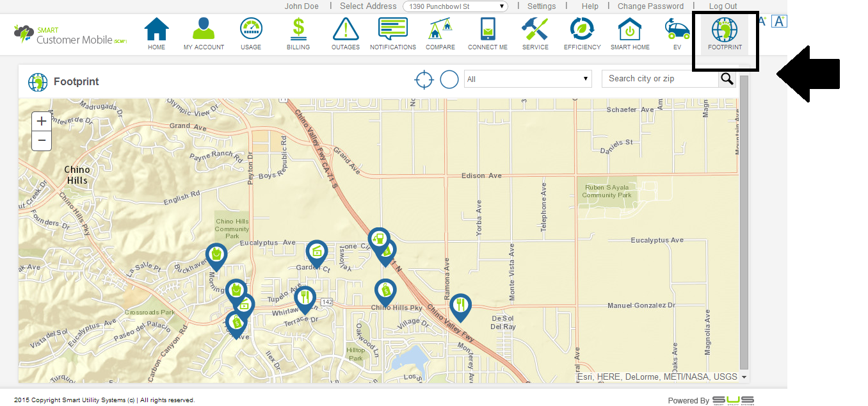Click the Search city or zip field
Image resolution: width=868 pixels, height=406 pixels.
point(660,79)
